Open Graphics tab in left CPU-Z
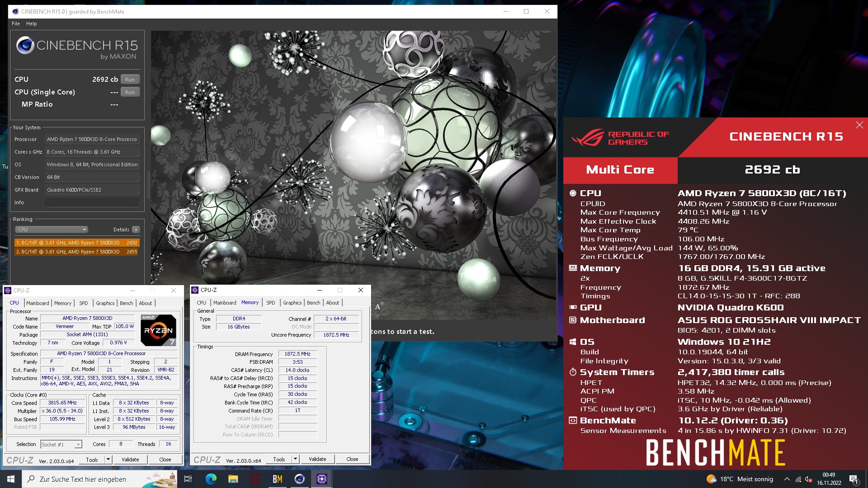Image resolution: width=868 pixels, height=488 pixels. [x=105, y=303]
